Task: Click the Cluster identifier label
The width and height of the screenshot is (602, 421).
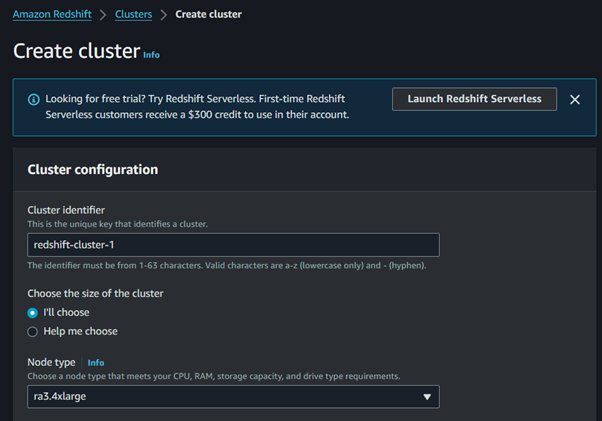Action: click(66, 210)
